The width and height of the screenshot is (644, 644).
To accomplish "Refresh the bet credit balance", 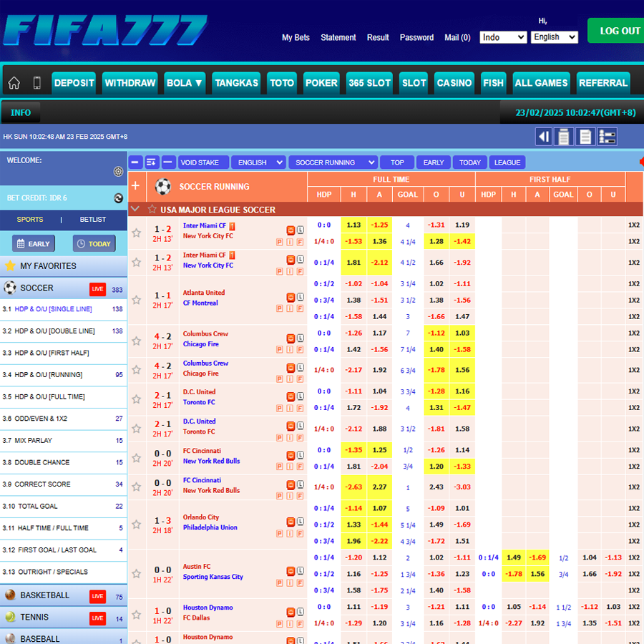I will click(x=118, y=198).
